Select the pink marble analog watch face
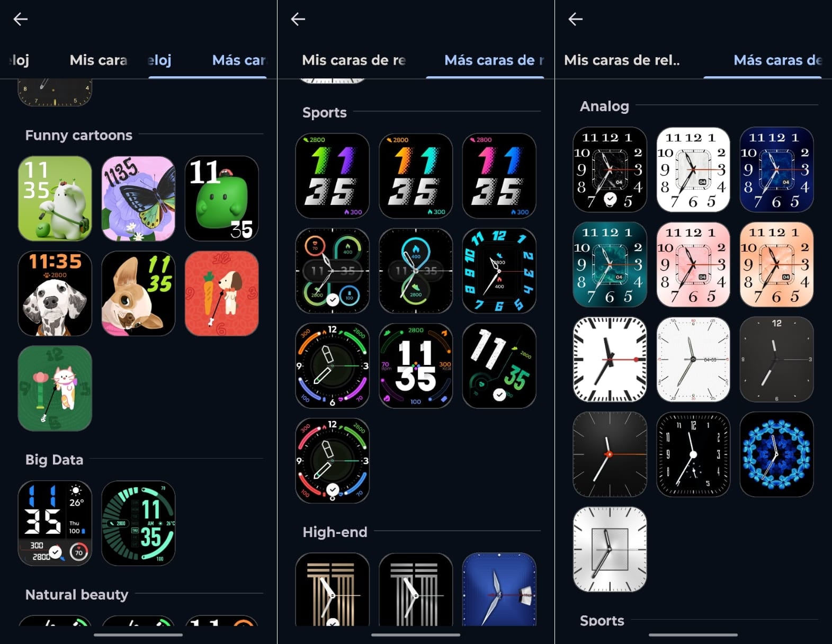This screenshot has width=832, height=644. [693, 264]
